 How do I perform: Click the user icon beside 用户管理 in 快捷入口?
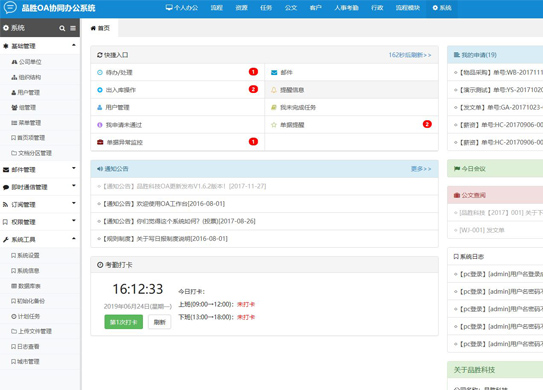click(x=100, y=107)
